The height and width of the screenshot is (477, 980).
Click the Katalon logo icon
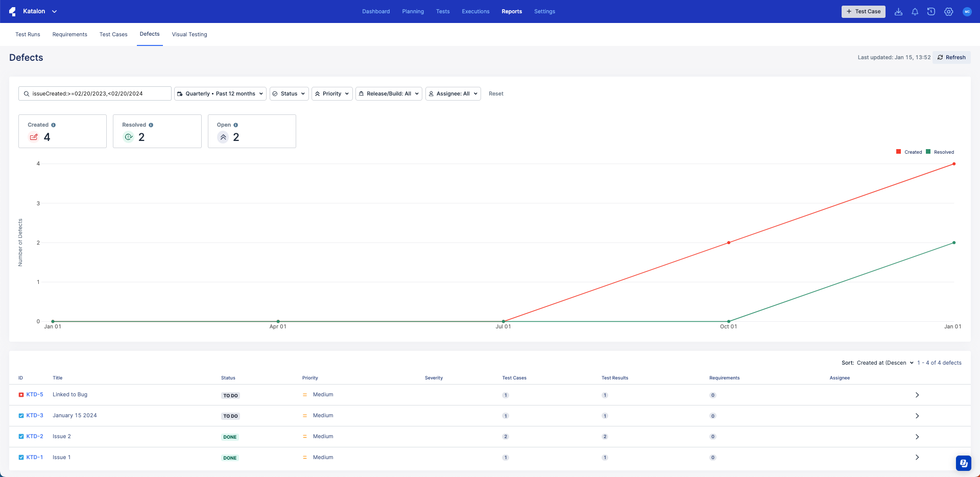tap(12, 11)
